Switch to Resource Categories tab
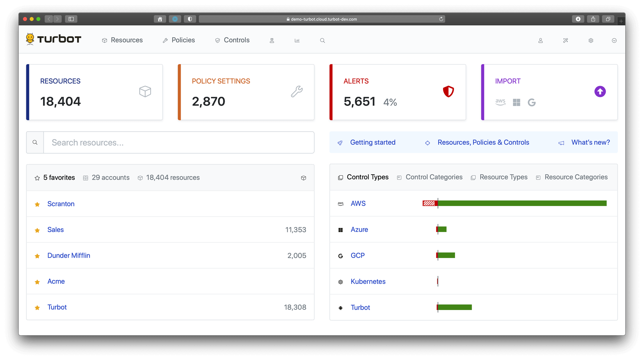 pos(572,177)
